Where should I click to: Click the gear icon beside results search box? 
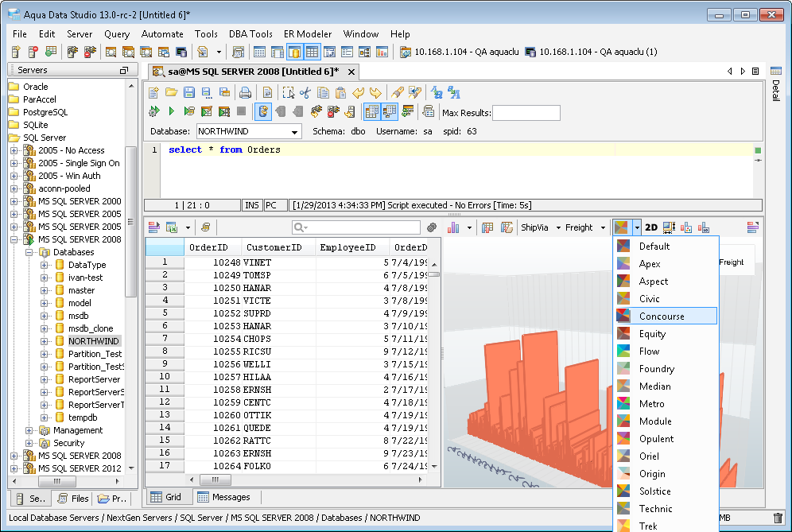tap(431, 227)
